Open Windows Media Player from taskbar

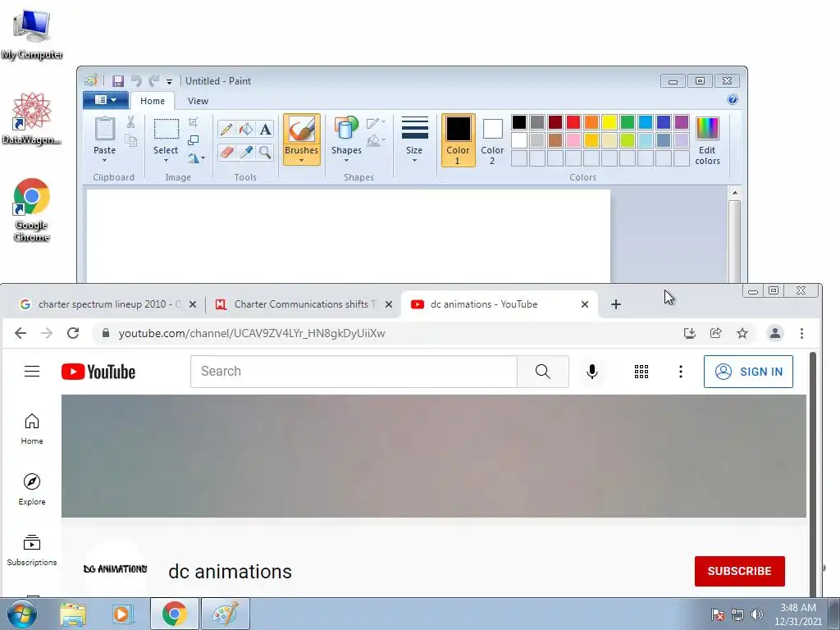click(122, 614)
